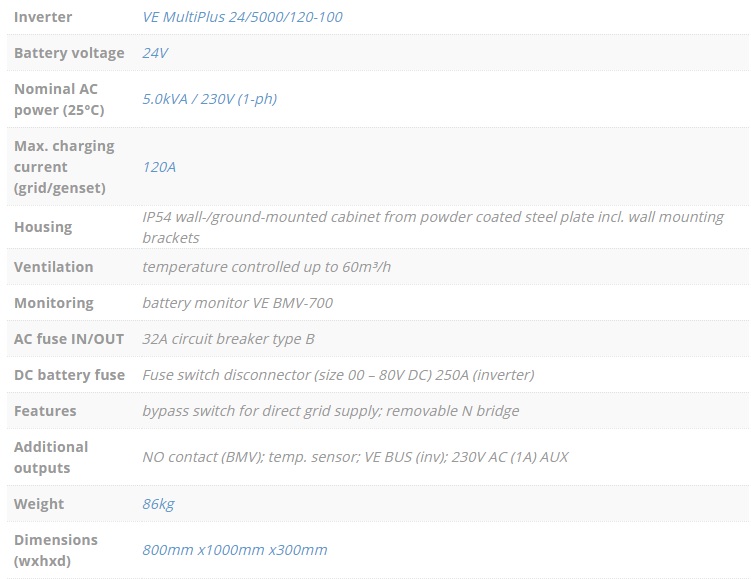Click the Dimensions (wxhxd) row label
Image resolution: width=751 pixels, height=579 pixels.
point(56,550)
